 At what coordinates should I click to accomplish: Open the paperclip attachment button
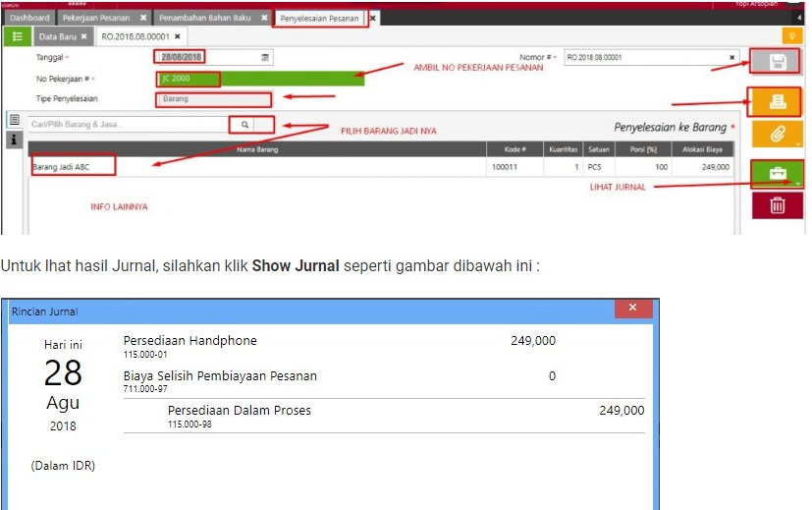pyautogui.click(x=777, y=135)
